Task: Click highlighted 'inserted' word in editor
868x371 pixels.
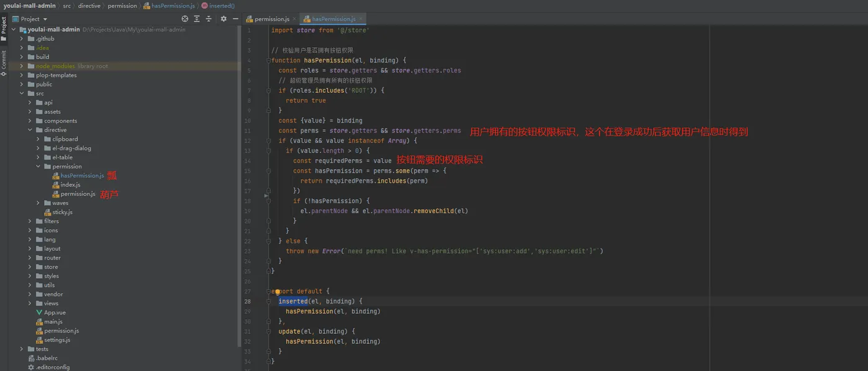Action: click(293, 301)
